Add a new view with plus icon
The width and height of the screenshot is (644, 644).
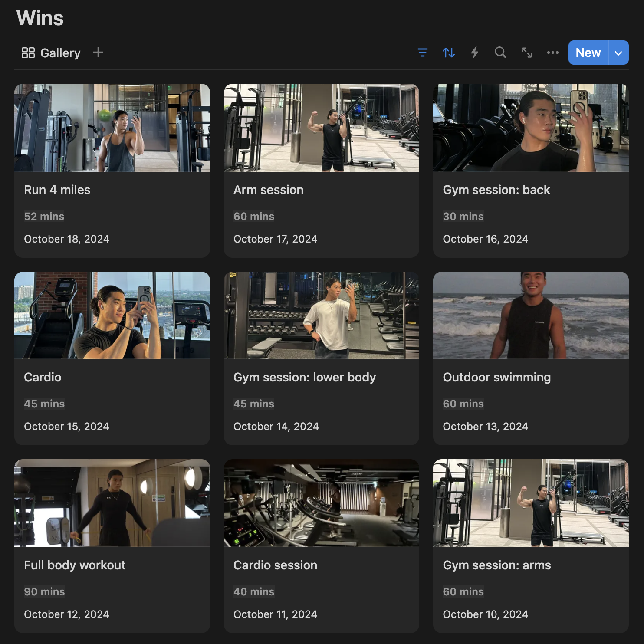[x=98, y=53]
